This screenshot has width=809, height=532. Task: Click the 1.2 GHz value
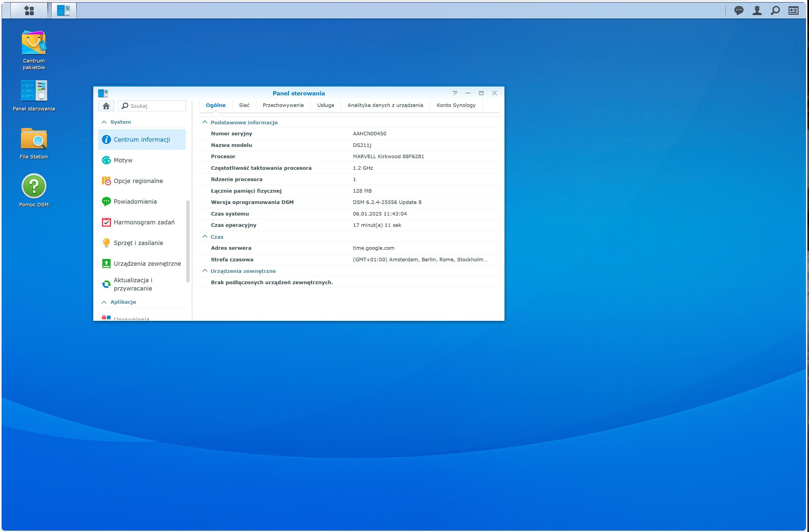363,168
